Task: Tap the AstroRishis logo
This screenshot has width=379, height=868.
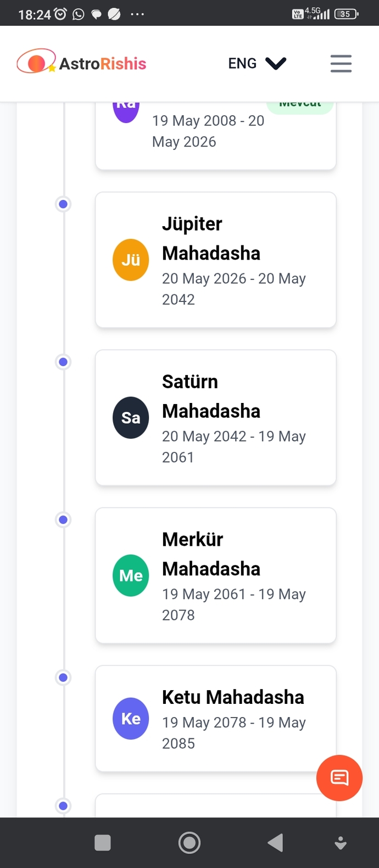Action: tap(81, 63)
